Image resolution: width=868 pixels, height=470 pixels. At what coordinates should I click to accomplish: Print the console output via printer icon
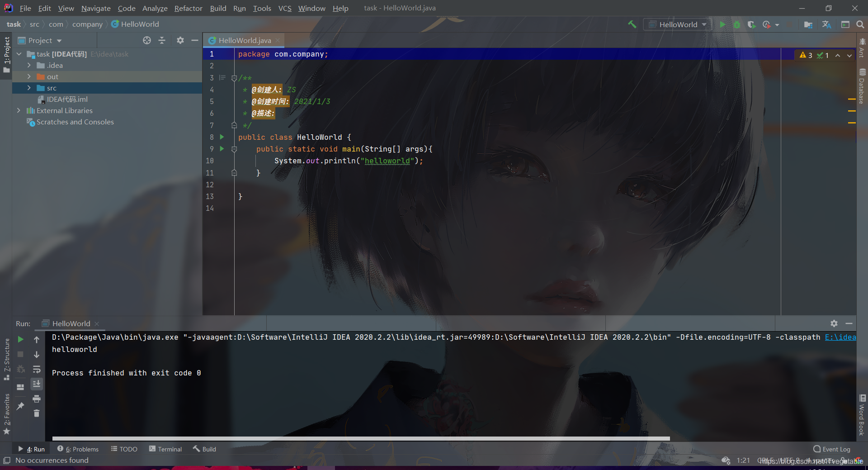pyautogui.click(x=37, y=399)
